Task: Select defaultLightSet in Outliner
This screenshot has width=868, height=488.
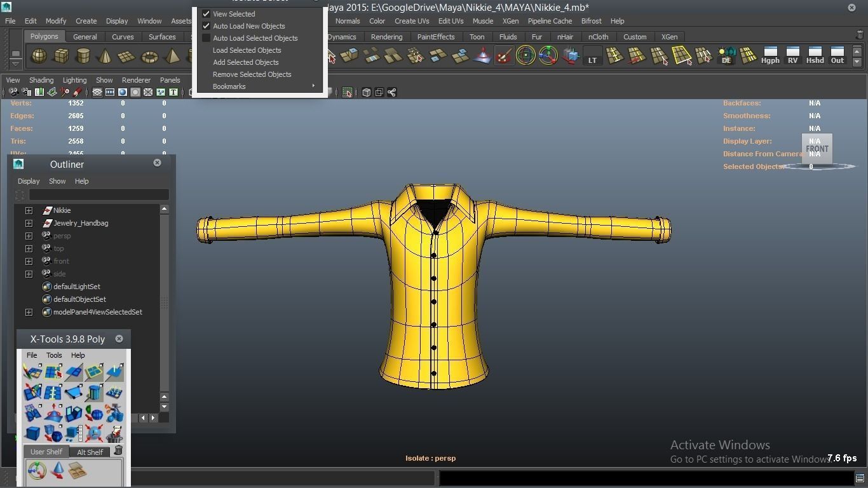Action: tap(77, 287)
